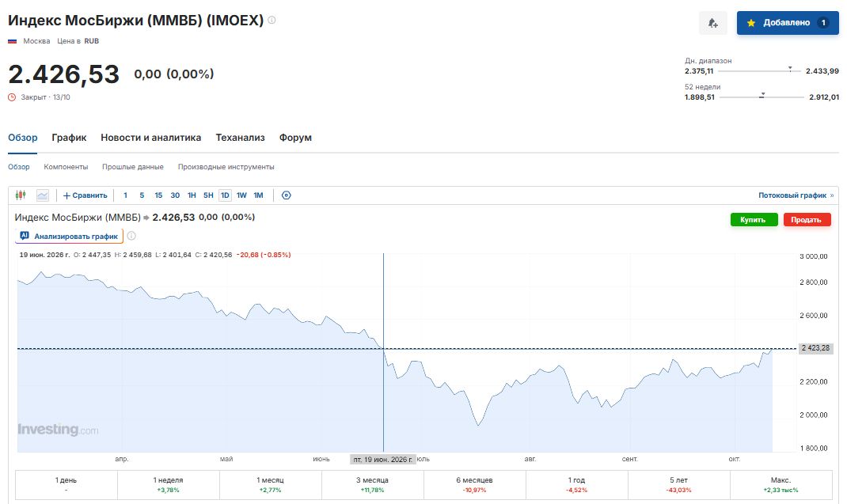Click the clock icon beside Закрыт
Image resolution: width=847 pixels, height=504 pixels.
[x=12, y=97]
